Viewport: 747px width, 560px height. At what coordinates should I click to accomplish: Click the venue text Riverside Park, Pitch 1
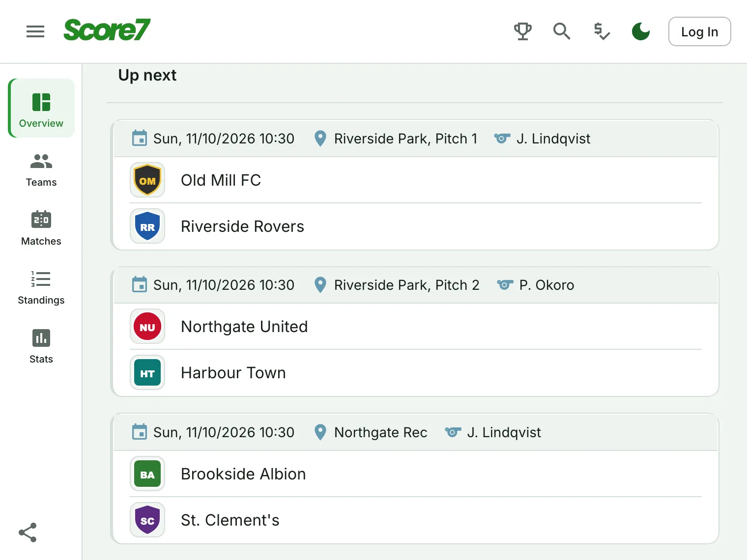click(x=405, y=139)
